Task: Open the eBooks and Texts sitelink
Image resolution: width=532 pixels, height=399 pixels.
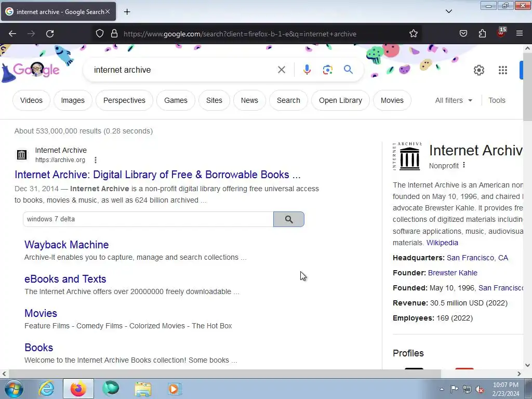Action: click(x=65, y=279)
